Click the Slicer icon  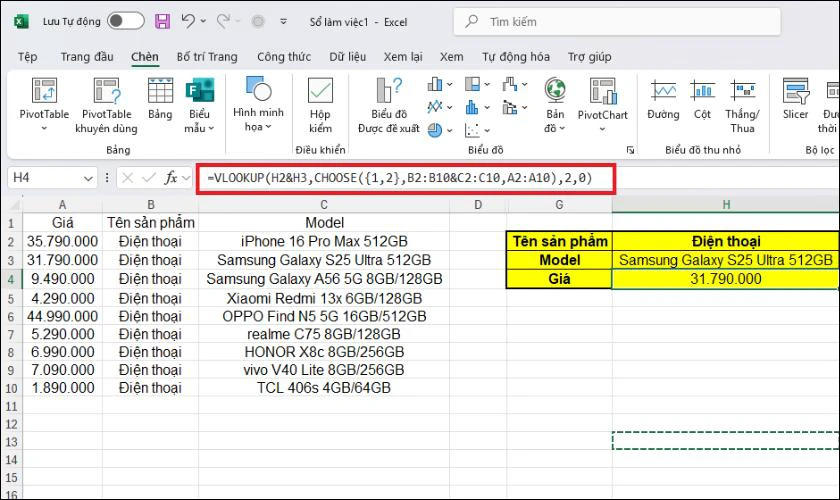coord(796,90)
